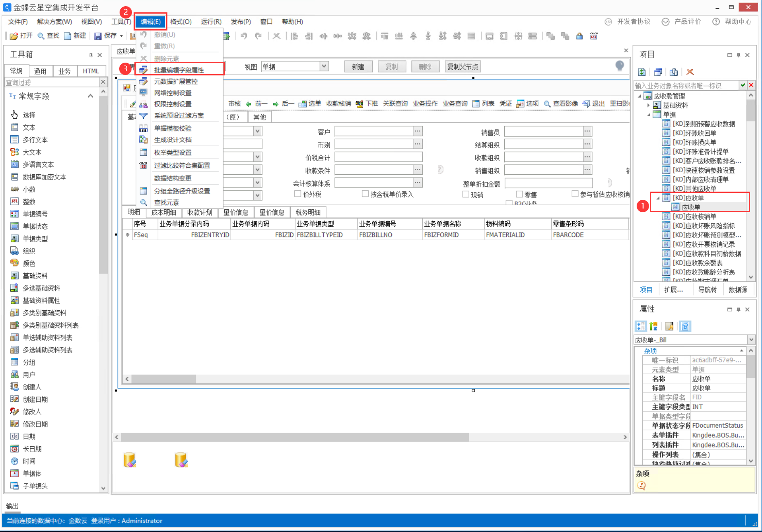Click the 新建 toolbar button
The width and height of the screenshot is (762, 532).
(75, 36)
